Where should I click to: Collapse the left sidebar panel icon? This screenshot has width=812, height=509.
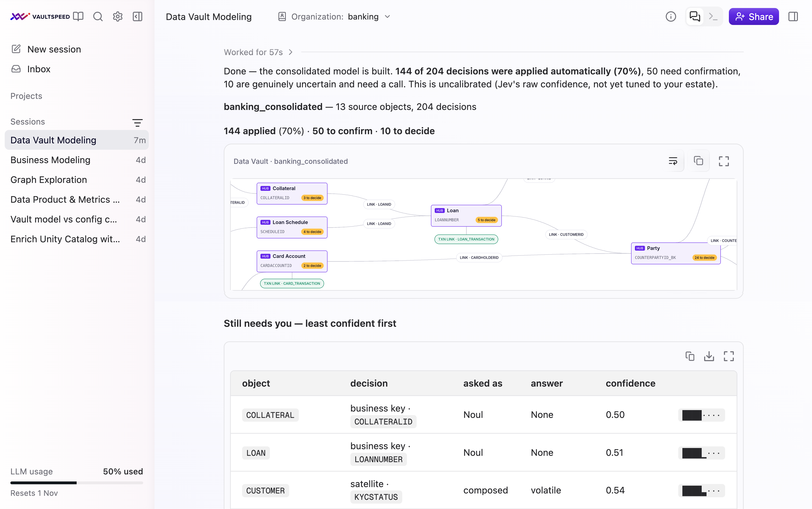point(137,16)
